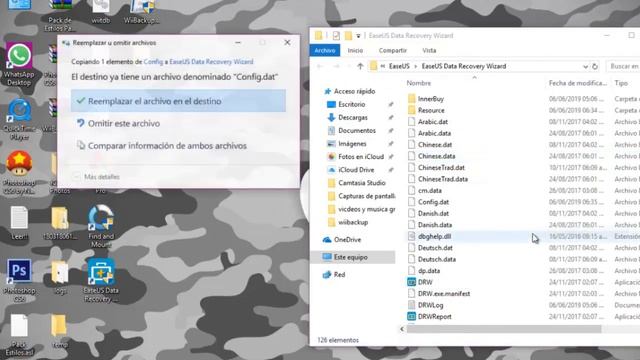This screenshot has height=360, width=640.
Task: Select the DRWLog document
Action: coord(430,305)
